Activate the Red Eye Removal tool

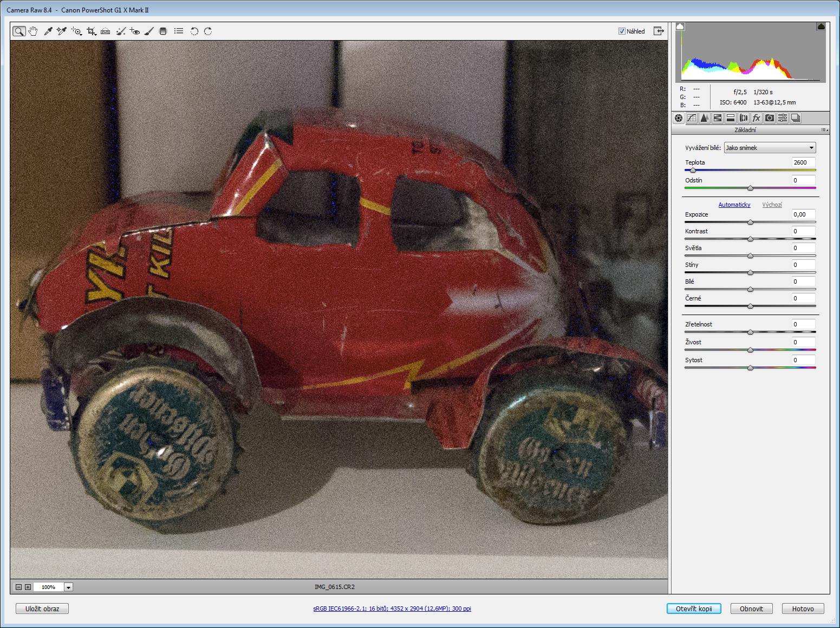pos(134,31)
